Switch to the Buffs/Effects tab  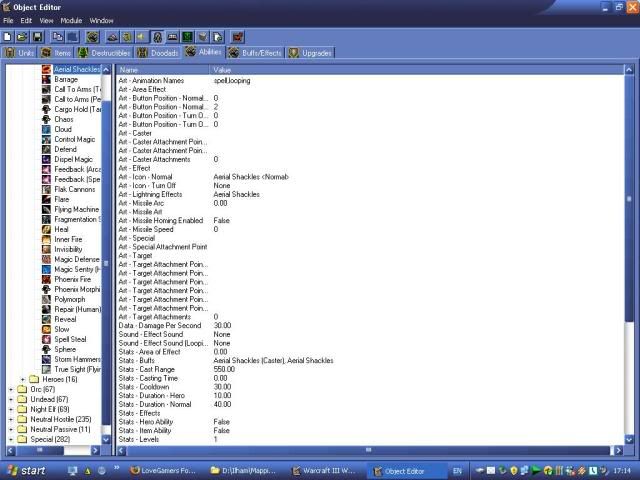[x=255, y=53]
